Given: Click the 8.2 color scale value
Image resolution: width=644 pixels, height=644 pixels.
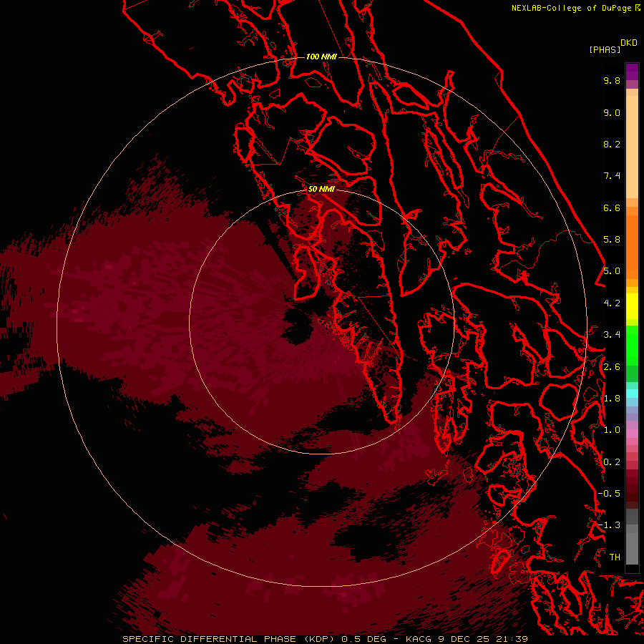Looking at the screenshot, I should point(612,144).
